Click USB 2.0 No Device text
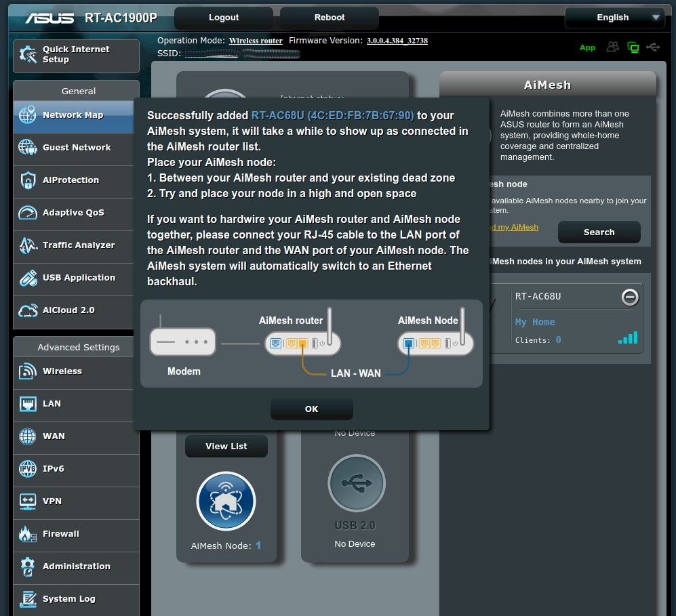Image resolution: width=676 pixels, height=616 pixels. [355, 544]
